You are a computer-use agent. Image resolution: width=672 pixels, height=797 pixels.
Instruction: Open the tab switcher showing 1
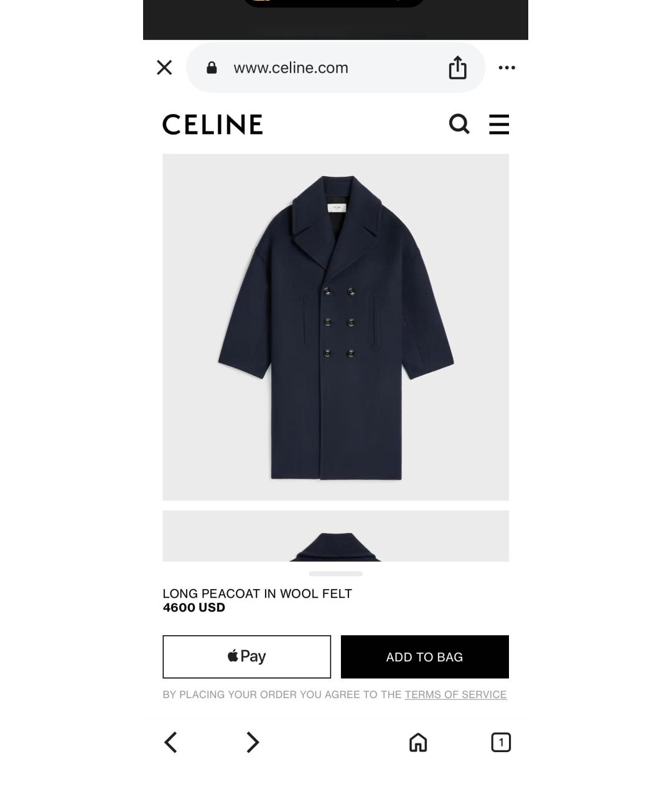click(501, 742)
